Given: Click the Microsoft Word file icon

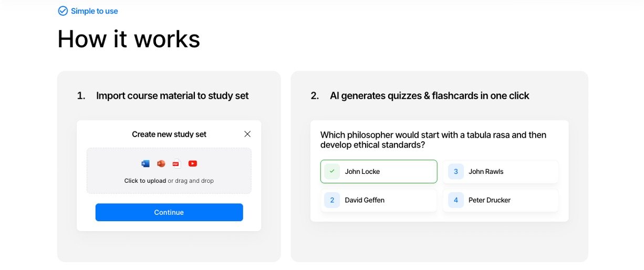Looking at the screenshot, I should click(x=146, y=163).
